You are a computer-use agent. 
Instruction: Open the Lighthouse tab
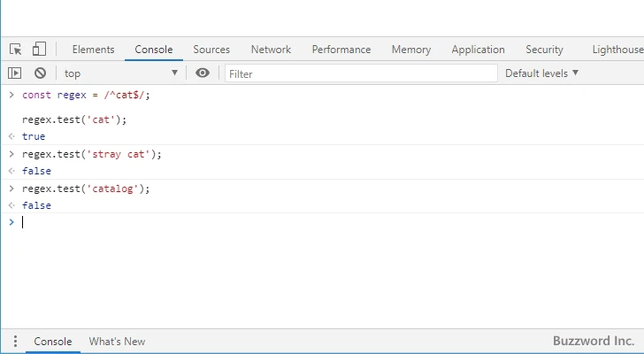pyautogui.click(x=617, y=50)
